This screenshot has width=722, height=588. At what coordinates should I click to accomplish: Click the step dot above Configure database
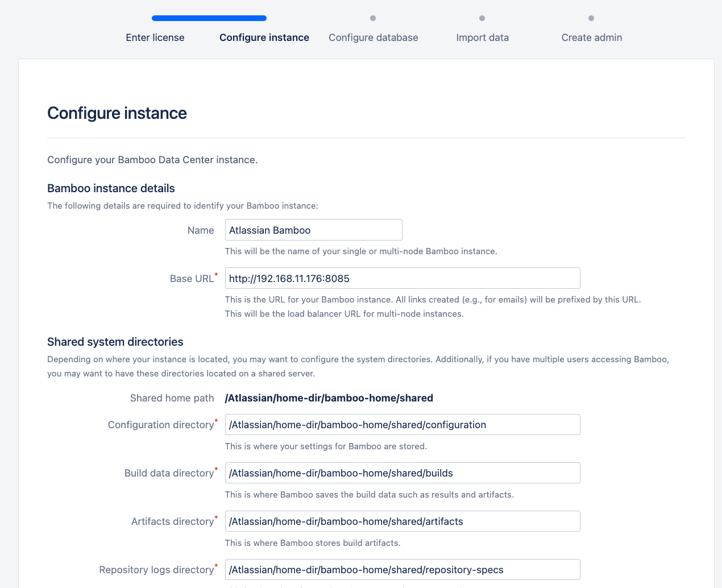[373, 18]
